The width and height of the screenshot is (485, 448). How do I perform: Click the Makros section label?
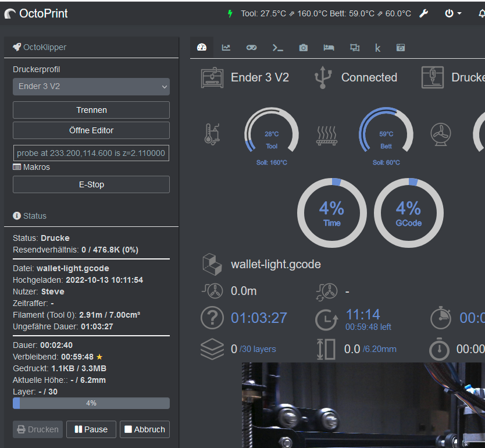[31, 167]
